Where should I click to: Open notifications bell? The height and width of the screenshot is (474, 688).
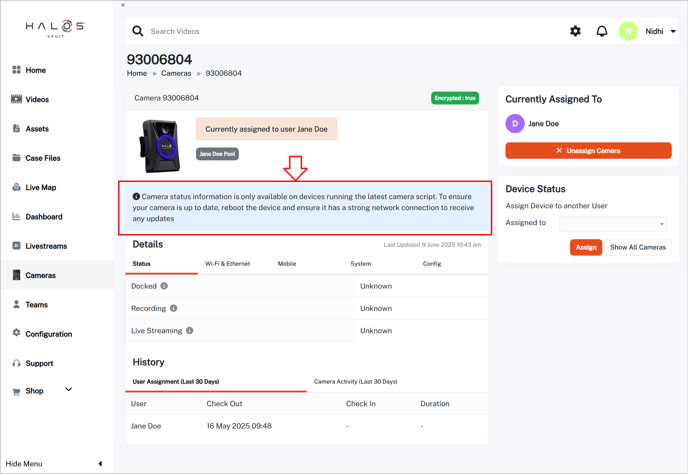click(602, 31)
